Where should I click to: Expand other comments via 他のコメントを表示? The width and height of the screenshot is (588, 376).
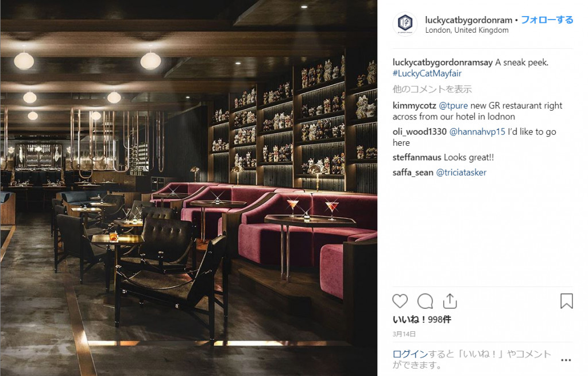(x=432, y=89)
